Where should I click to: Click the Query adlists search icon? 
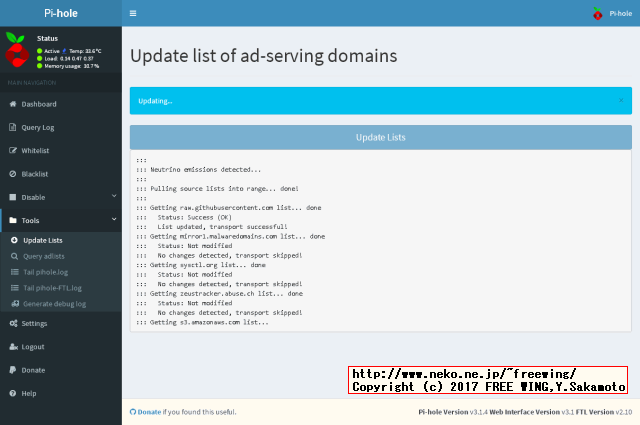14,256
